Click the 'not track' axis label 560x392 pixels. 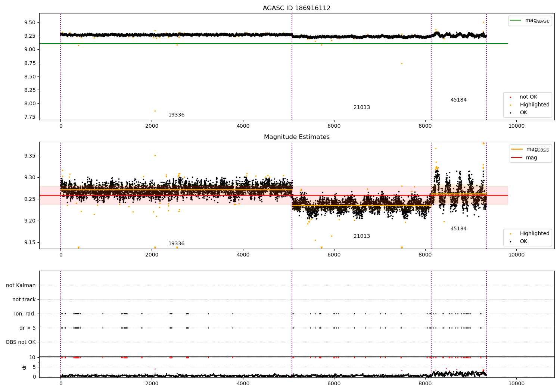pos(24,300)
